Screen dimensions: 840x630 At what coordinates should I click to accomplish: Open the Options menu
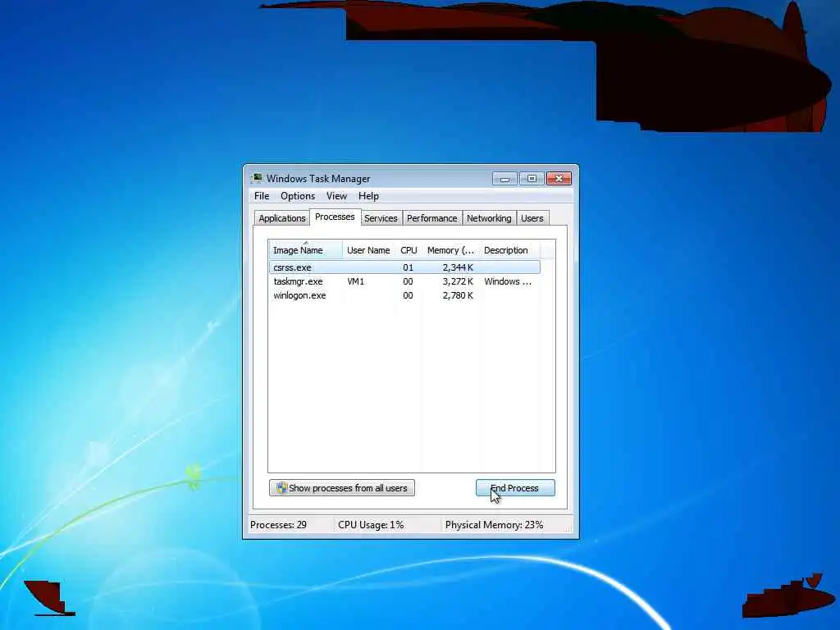pyautogui.click(x=298, y=196)
